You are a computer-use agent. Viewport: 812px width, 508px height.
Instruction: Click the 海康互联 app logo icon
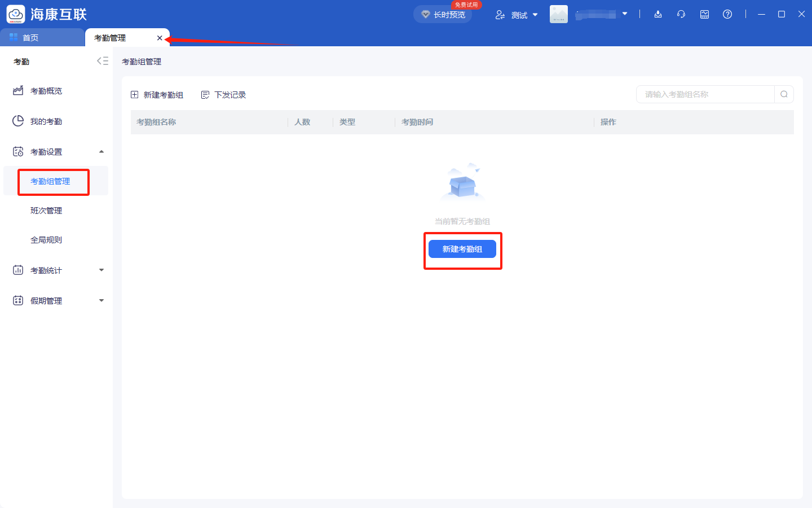(x=15, y=14)
